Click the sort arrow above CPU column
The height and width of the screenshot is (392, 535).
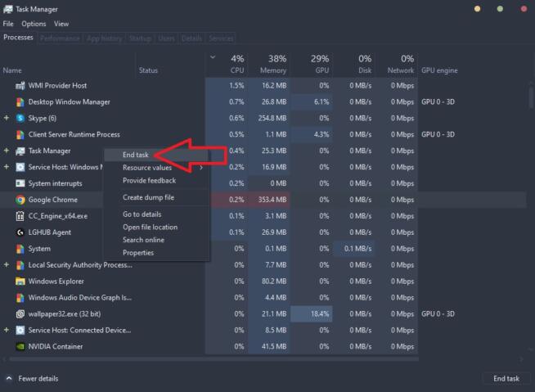coord(213,57)
